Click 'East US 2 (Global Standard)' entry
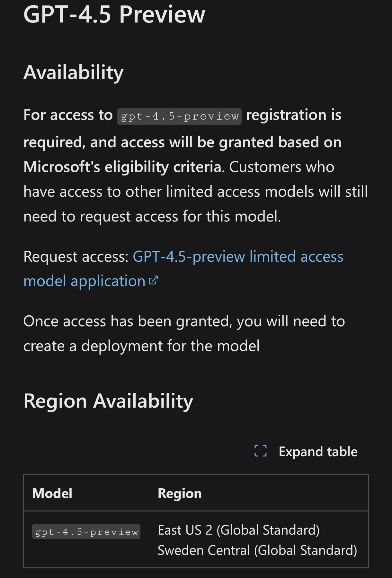392x578 pixels. tap(239, 530)
